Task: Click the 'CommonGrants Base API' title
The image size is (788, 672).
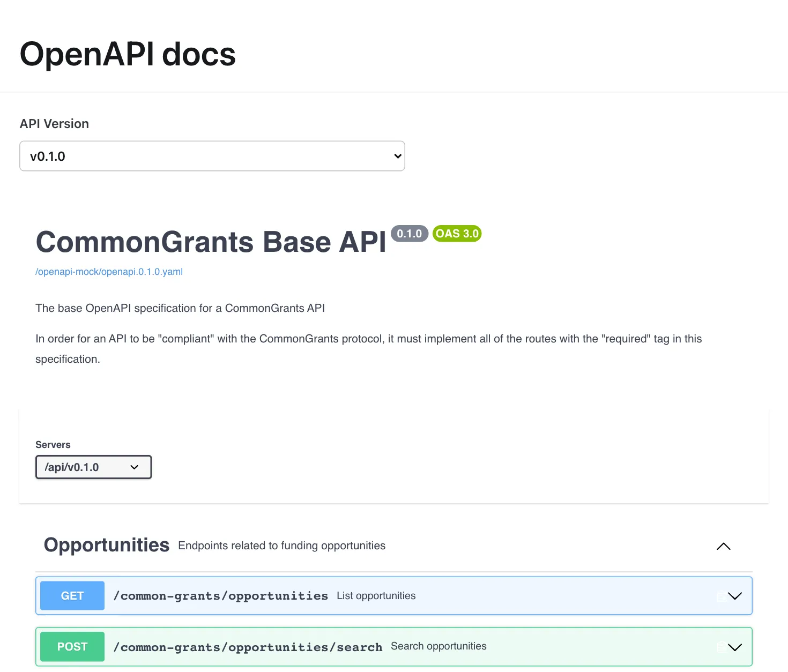Action: click(x=211, y=242)
